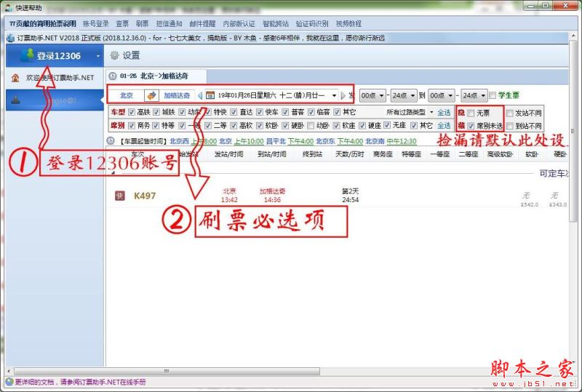Open 所有过路类型 dropdown

pos(410,112)
